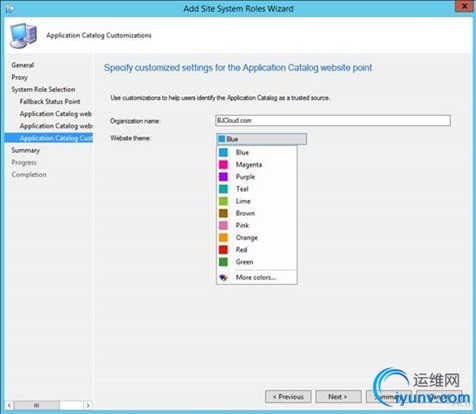
Task: Open the Website theme dropdown
Action: 262,139
